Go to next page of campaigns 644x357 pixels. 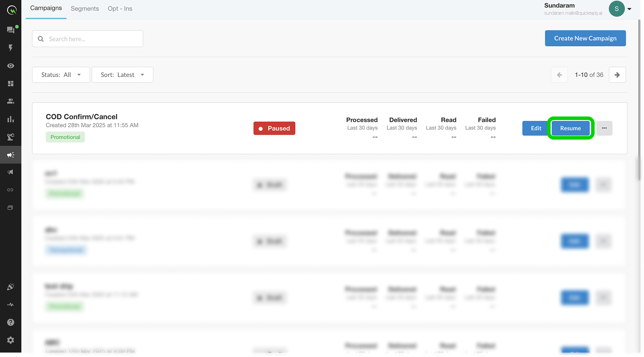[617, 75]
